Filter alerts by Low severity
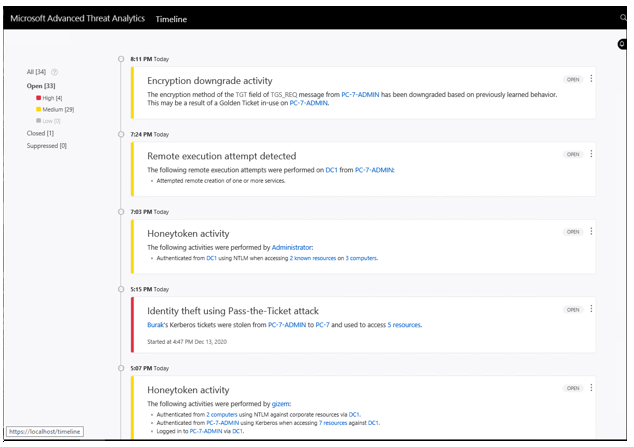Viewport: 634px width, 447px height. pyautogui.click(x=48, y=119)
